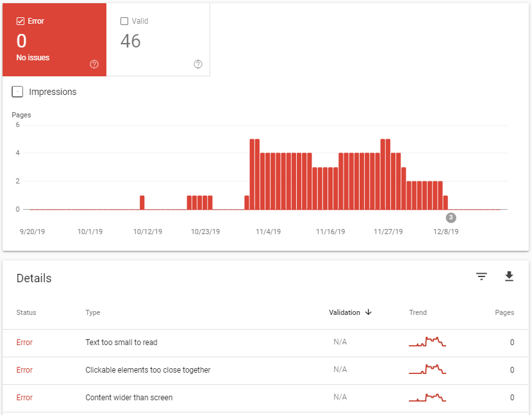Viewport: 532px width, 415px height.
Task: Select the Error 0 summary card
Action: (x=54, y=40)
